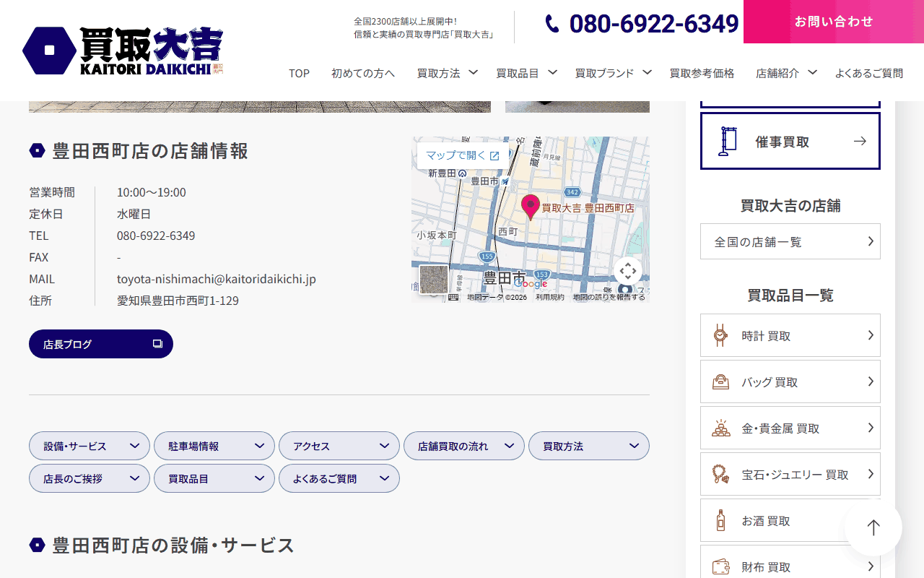Click the 利用規約 link on the map
Screen dimensions: 924x578
(550, 297)
